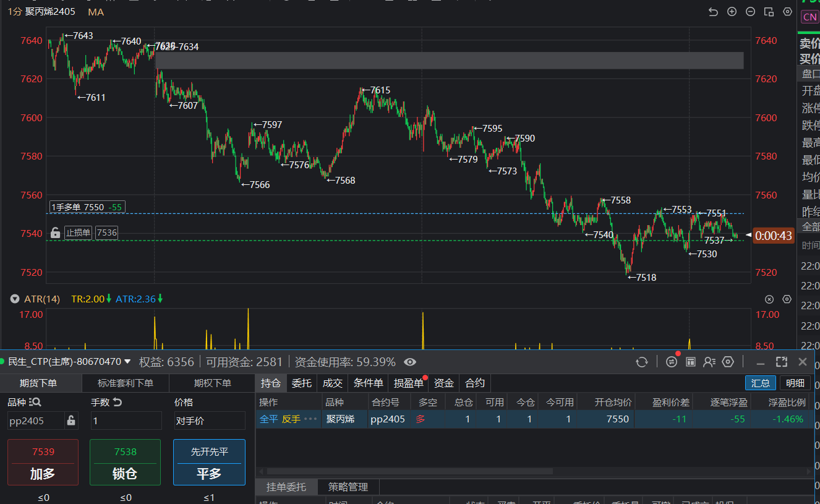This screenshot has height=504, width=820.
Task: Click the 加多 buy button
Action: point(43,462)
